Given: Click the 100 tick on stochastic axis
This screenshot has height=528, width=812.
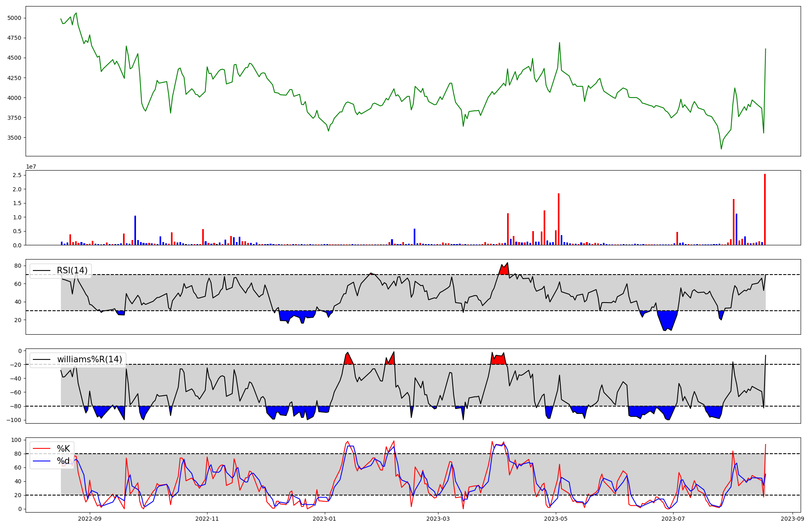Looking at the screenshot, I should click(17, 440).
